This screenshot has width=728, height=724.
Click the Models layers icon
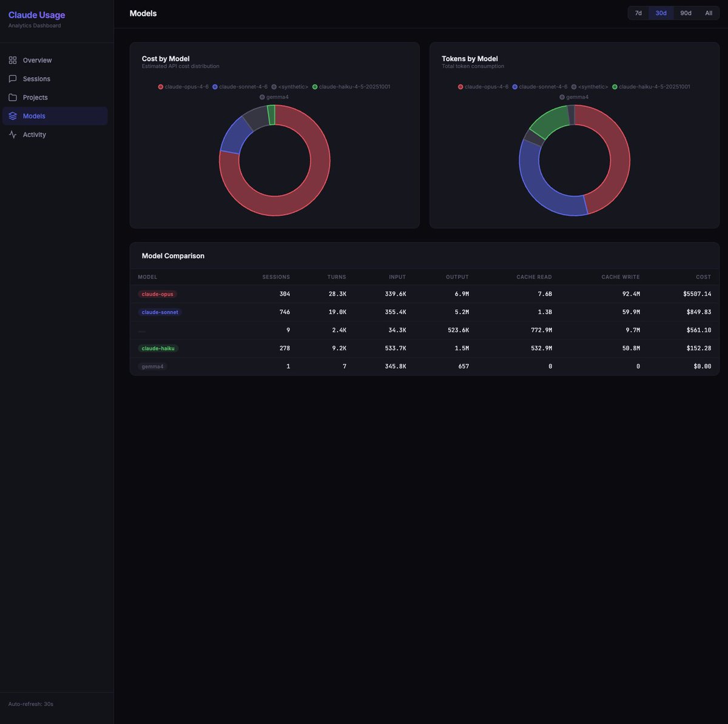pyautogui.click(x=13, y=116)
